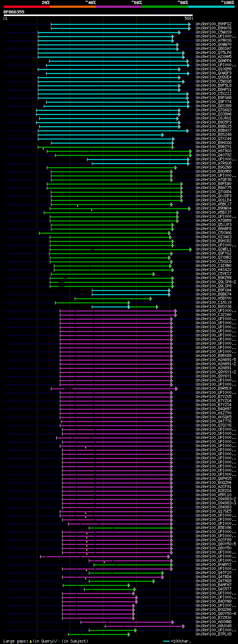Select the UniRef100_Q0DUE4 entry
The image size is (238, 644).
click(x=213, y=77)
